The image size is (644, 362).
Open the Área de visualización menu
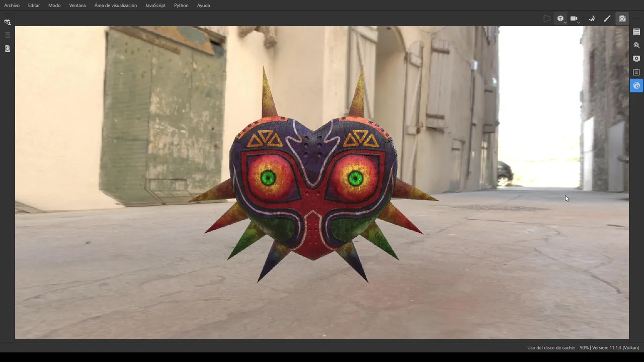(116, 6)
